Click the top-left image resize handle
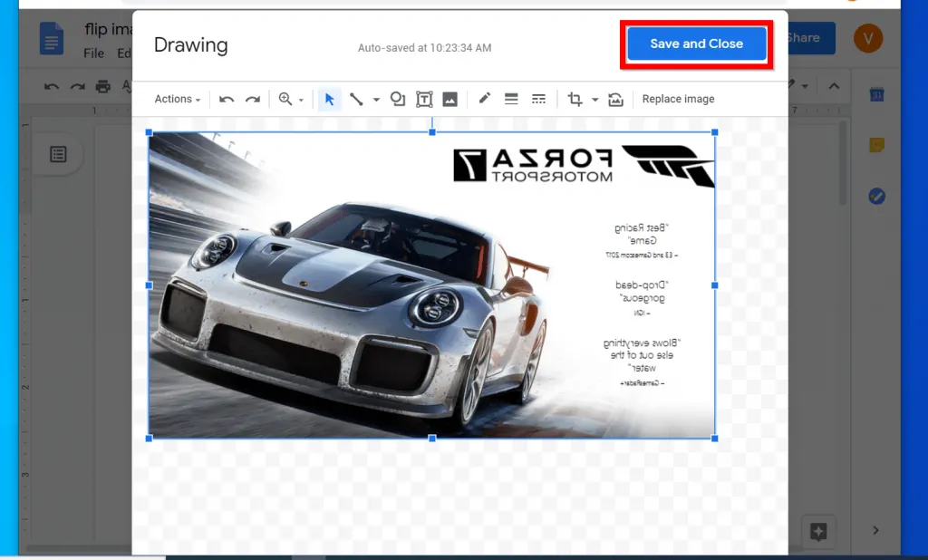The image size is (928, 560). (x=150, y=132)
